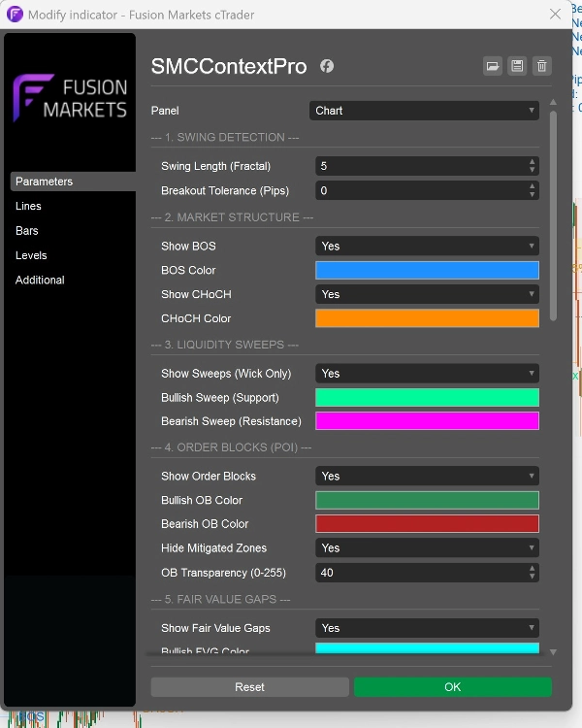Click the Fusion Markets sidebar logo
The image size is (582, 728).
[x=70, y=98]
